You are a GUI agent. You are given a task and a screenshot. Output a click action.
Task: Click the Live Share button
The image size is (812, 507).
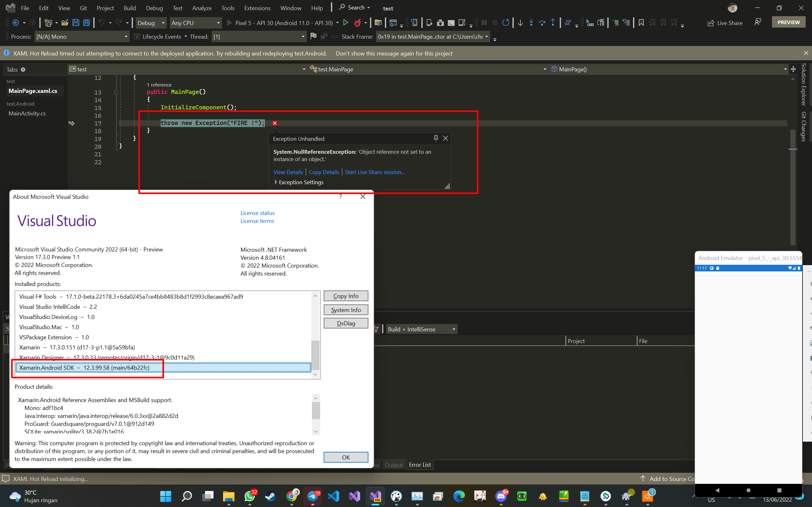[x=725, y=23]
